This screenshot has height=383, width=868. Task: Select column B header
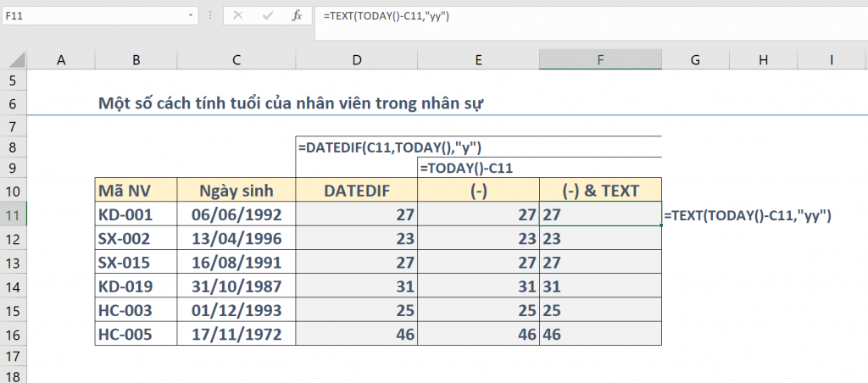pyautogui.click(x=136, y=59)
